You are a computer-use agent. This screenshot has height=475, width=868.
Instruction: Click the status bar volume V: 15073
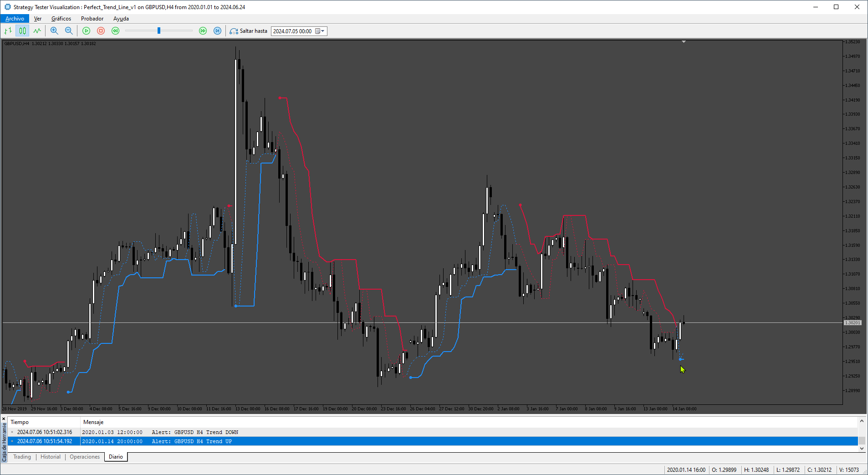pyautogui.click(x=849, y=470)
